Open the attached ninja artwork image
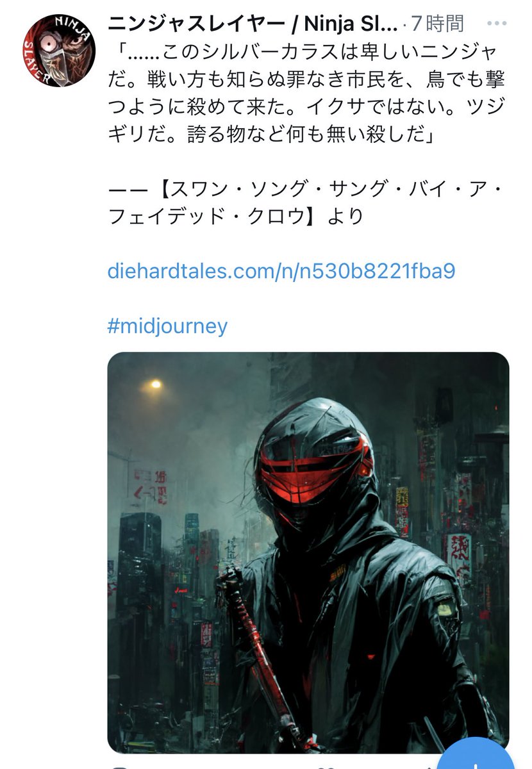The height and width of the screenshot is (769, 532). pos(308,552)
